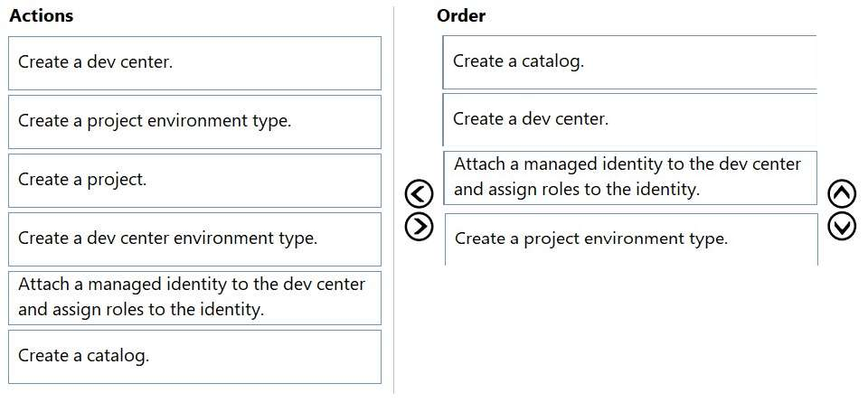Select 'Create a project.' action item
Viewport: 868px width, 402px height.
click(x=194, y=180)
